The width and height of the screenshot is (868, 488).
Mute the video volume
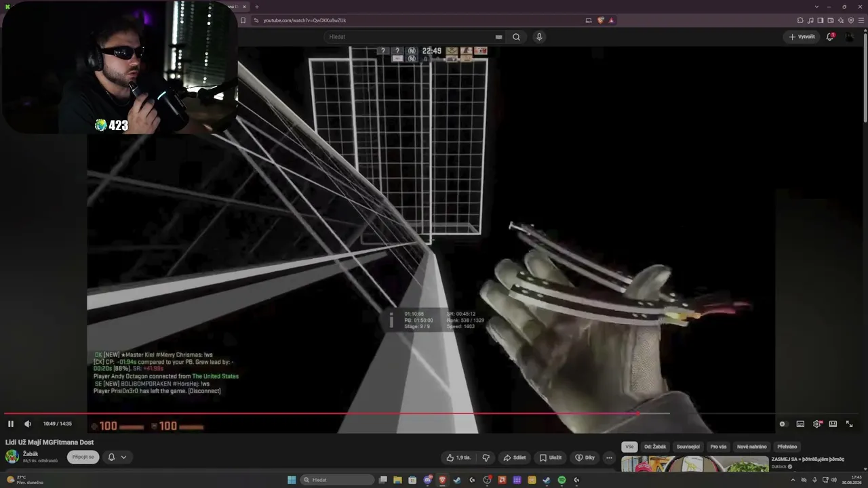click(28, 424)
